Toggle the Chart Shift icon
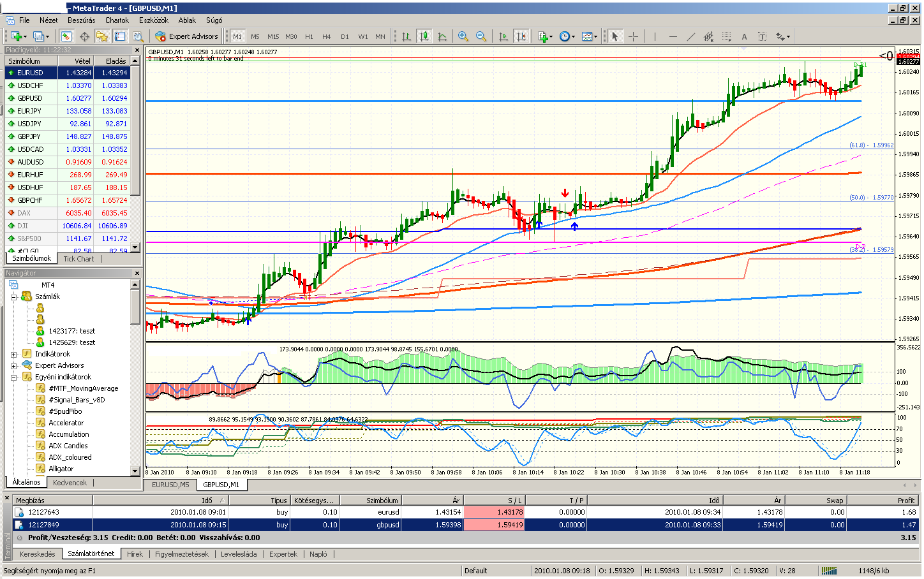The width and height of the screenshot is (924, 579). (521, 36)
